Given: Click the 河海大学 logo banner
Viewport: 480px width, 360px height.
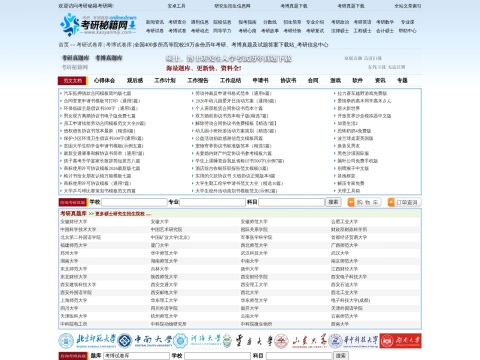Looking at the screenshot, I should [x=198, y=341].
